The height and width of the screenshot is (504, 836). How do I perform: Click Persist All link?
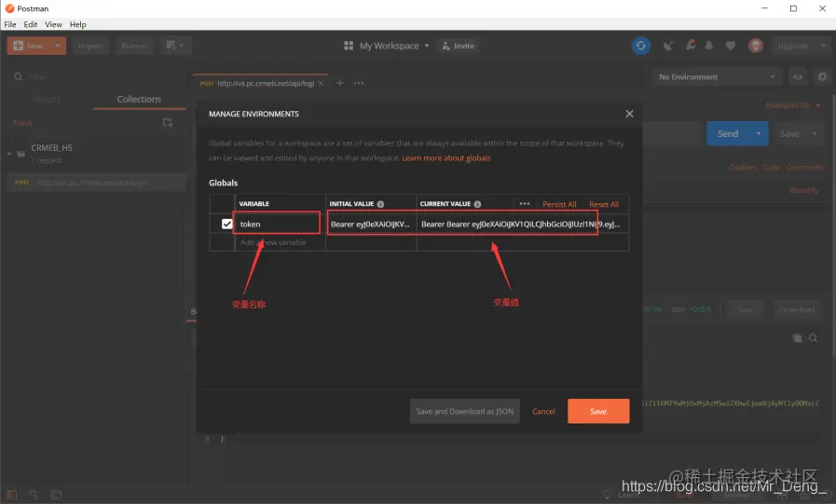point(559,204)
